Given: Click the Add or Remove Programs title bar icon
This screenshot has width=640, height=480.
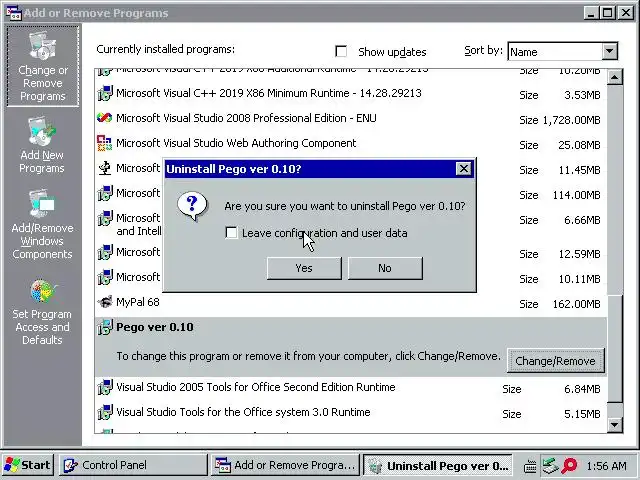Looking at the screenshot, I should pyautogui.click(x=14, y=13).
